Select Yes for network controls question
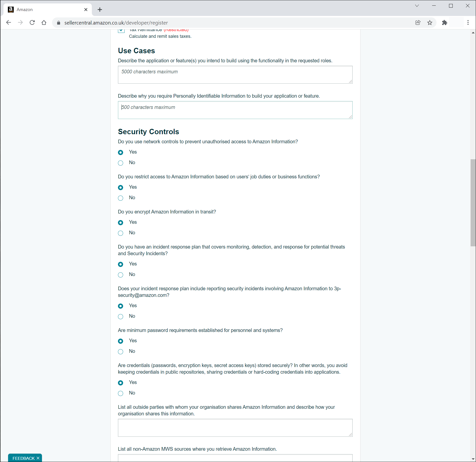 click(x=120, y=152)
